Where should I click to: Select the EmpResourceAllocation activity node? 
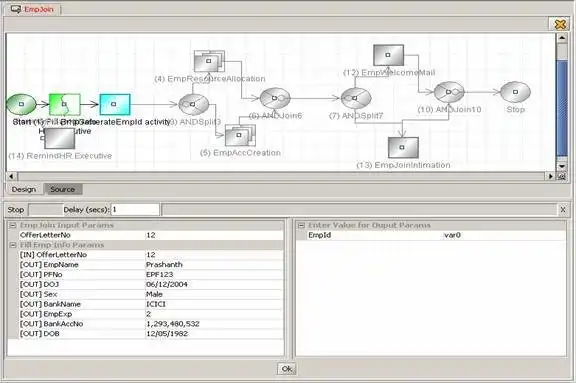pyautogui.click(x=209, y=61)
